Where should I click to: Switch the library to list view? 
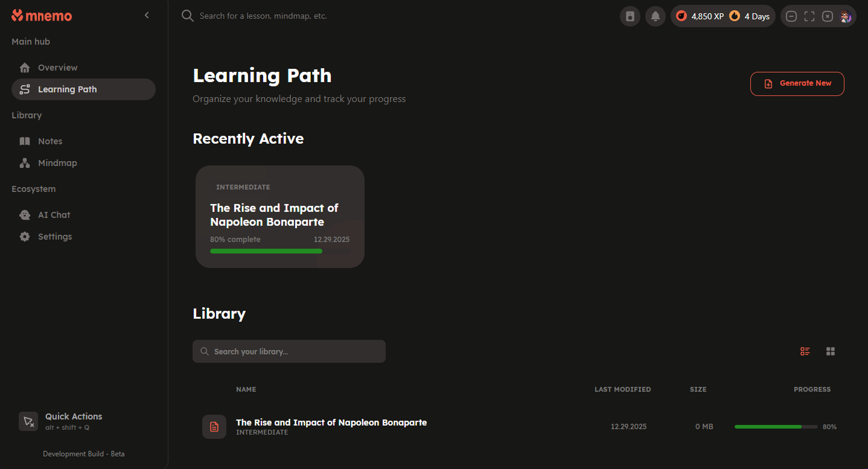click(805, 351)
